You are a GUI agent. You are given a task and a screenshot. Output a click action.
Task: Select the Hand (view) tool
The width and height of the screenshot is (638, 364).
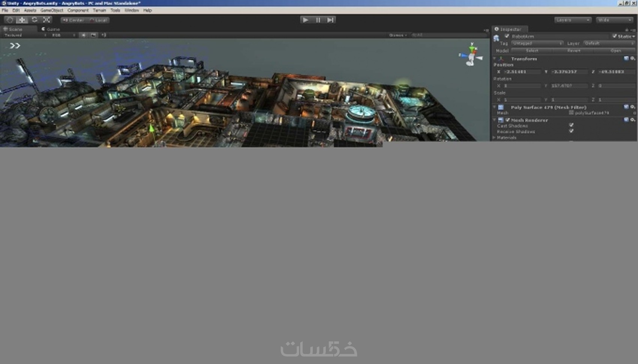[x=10, y=20]
